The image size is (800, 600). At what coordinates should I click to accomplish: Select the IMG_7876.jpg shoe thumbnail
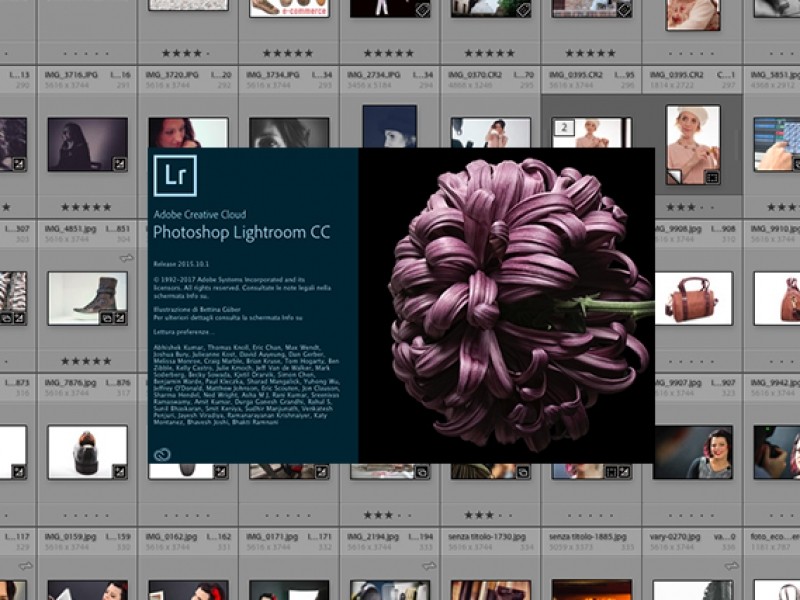pos(88,453)
